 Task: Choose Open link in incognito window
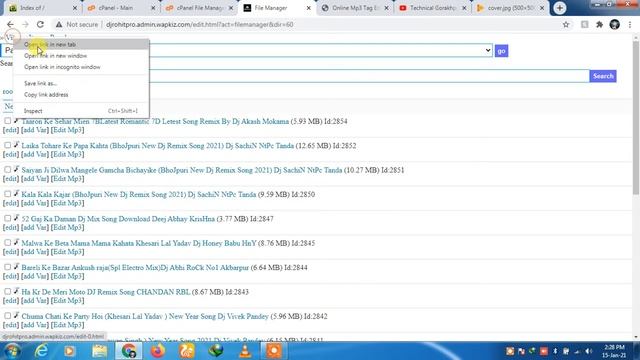pos(81,67)
